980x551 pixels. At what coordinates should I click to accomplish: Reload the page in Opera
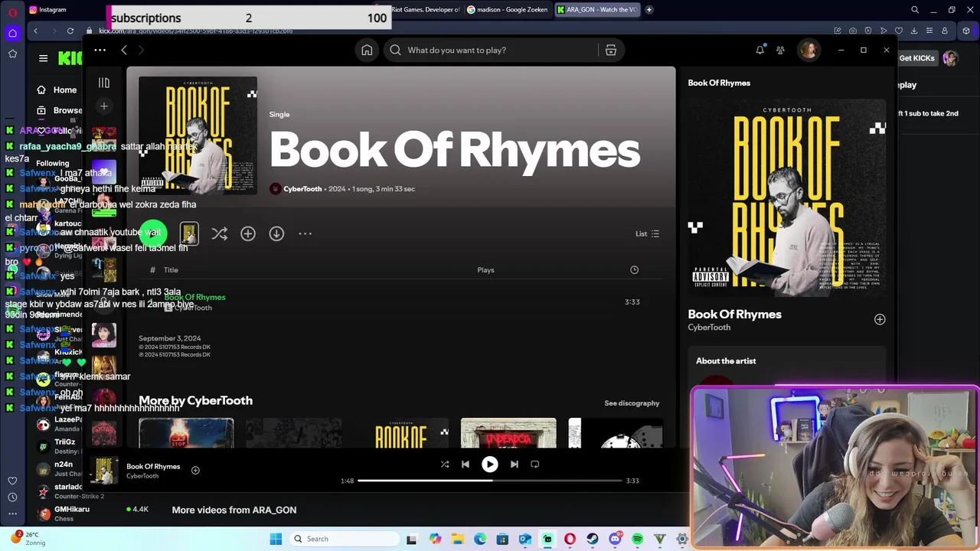[x=70, y=31]
